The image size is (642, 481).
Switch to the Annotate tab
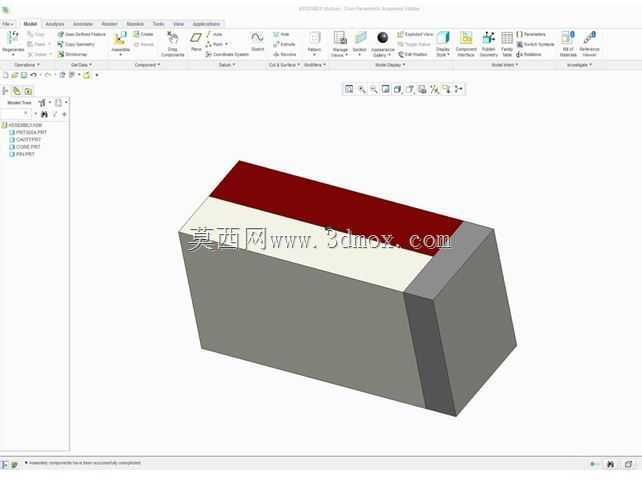tap(82, 24)
